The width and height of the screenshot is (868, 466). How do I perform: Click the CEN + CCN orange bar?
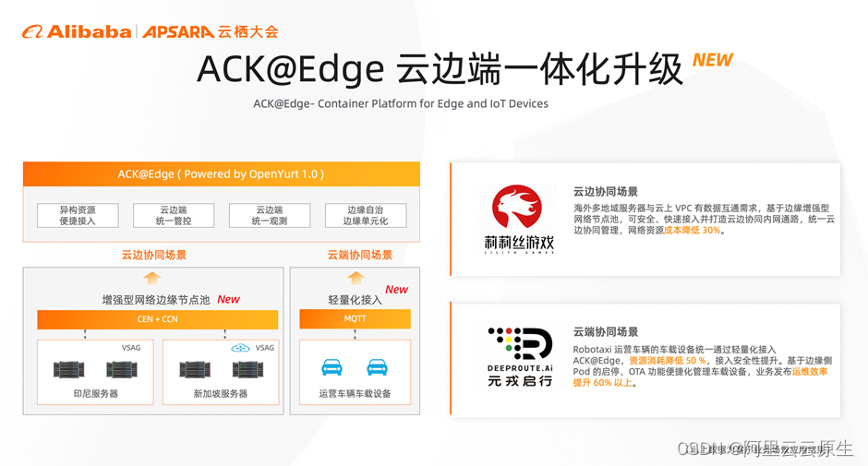click(157, 319)
